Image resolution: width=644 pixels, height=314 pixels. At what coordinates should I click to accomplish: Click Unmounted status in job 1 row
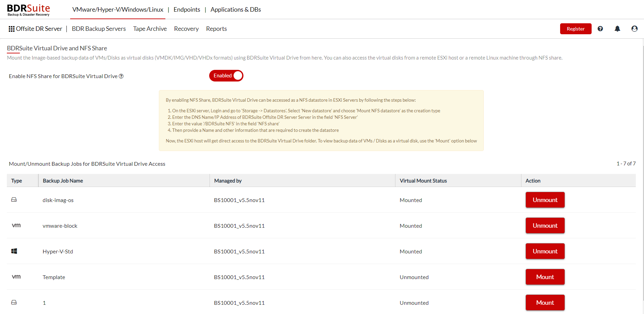pos(414,303)
